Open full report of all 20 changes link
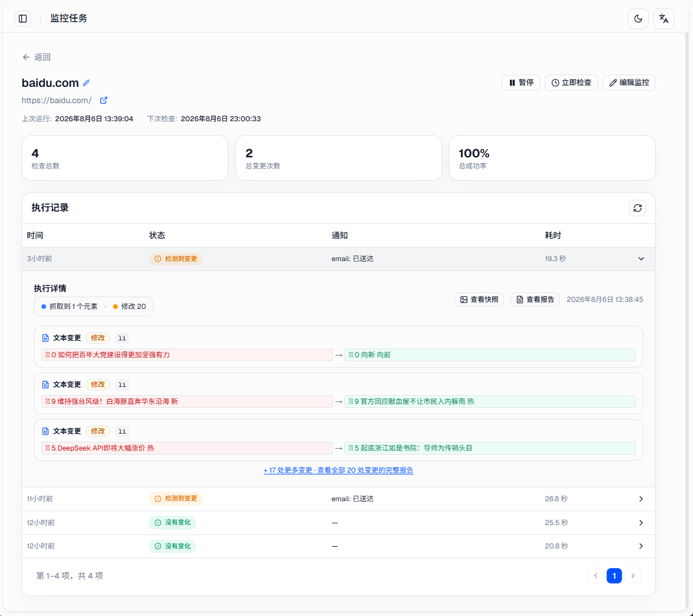Viewport: 693px width, 616px height. pos(338,470)
